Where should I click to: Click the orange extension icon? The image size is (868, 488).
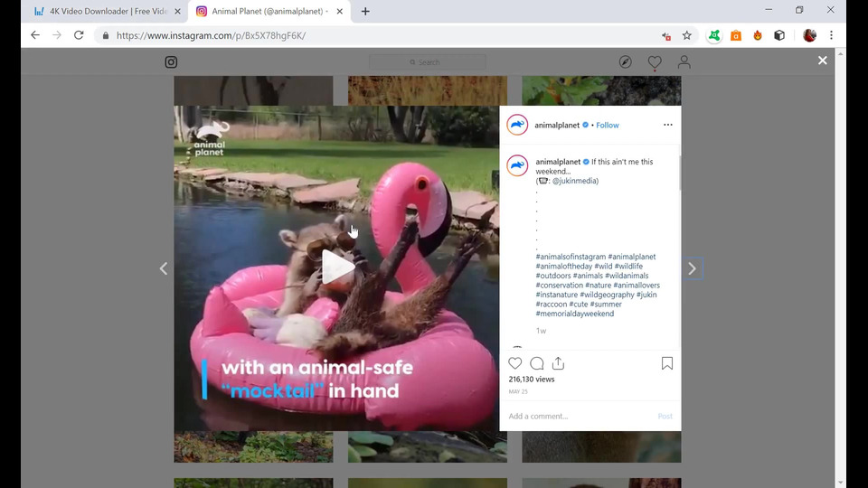pyautogui.click(x=736, y=35)
